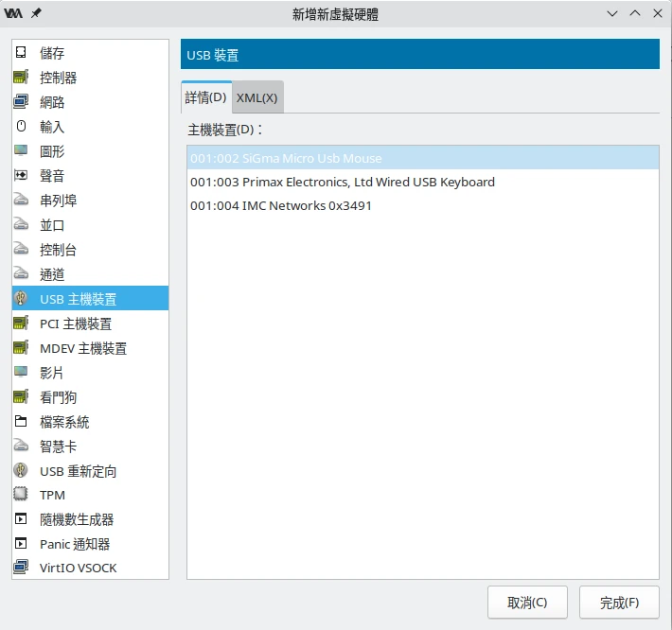672x630 pixels.
Task: Open PCI 主機裝置 in the hardware list
Action: pyautogui.click(x=75, y=324)
